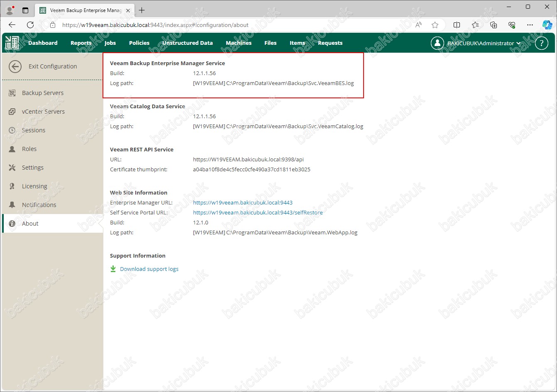Click the browser refresh icon
Viewport: 557px width, 392px height.
pos(30,25)
